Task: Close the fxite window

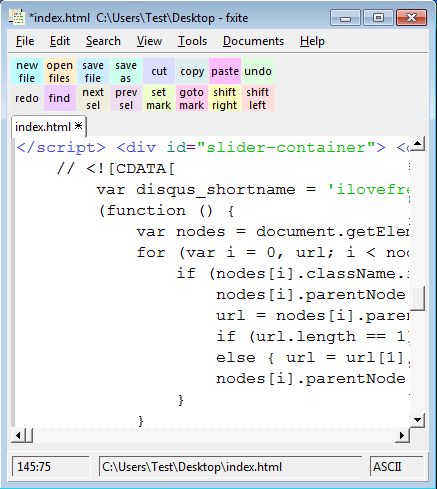Action: click(x=411, y=18)
